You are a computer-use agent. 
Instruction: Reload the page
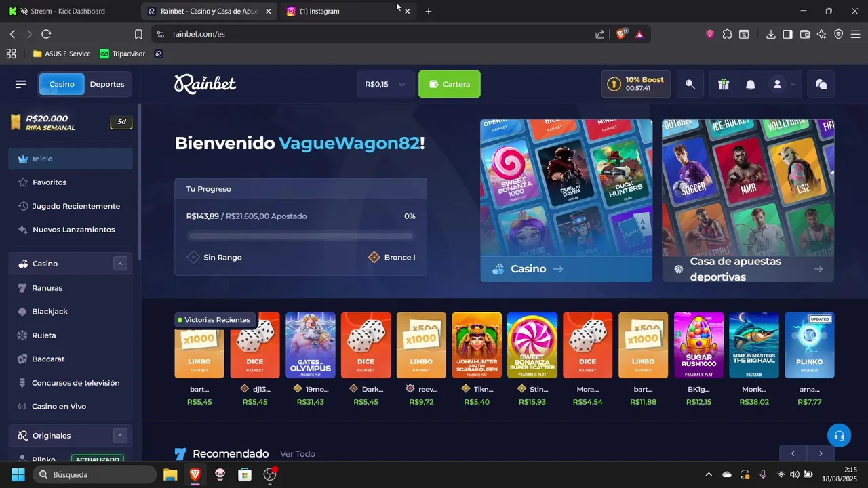pos(46,34)
